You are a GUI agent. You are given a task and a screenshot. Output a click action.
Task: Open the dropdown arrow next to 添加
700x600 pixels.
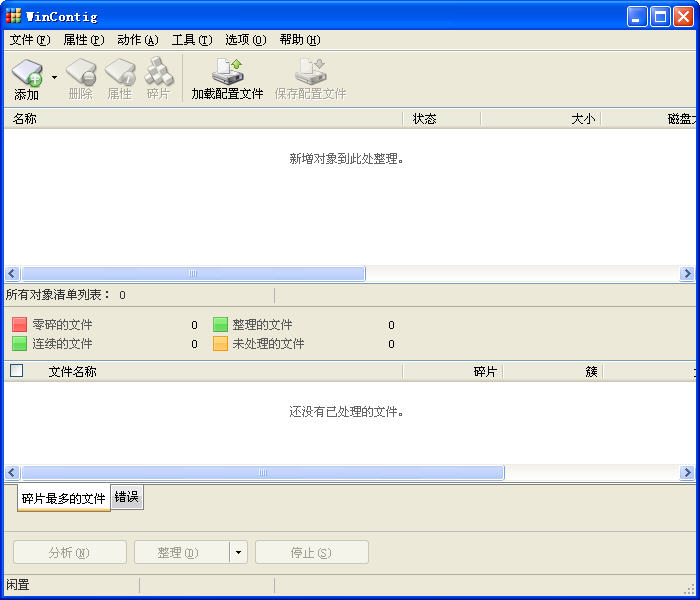(54, 78)
